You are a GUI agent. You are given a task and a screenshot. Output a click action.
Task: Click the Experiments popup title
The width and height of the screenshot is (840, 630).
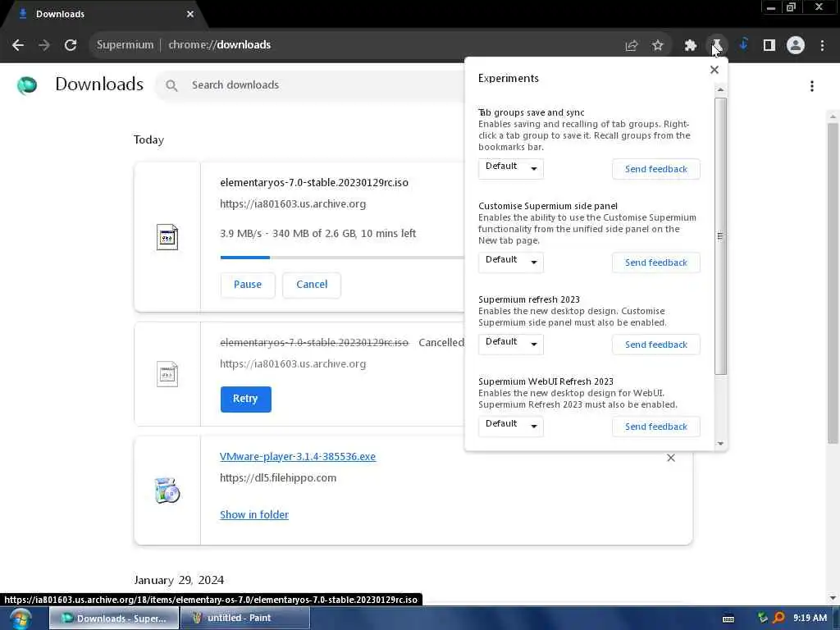click(x=509, y=78)
